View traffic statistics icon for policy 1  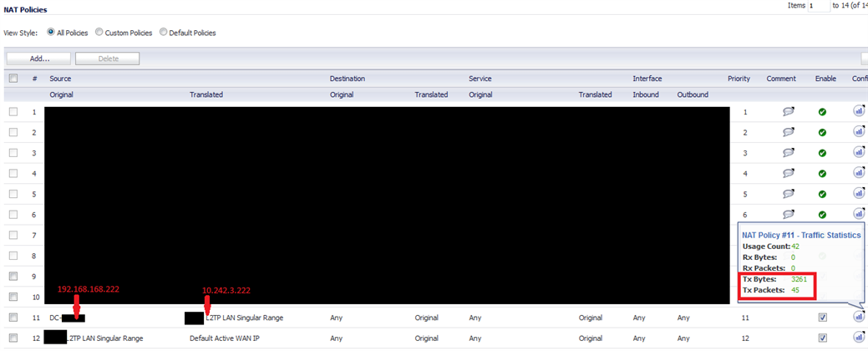(x=859, y=110)
